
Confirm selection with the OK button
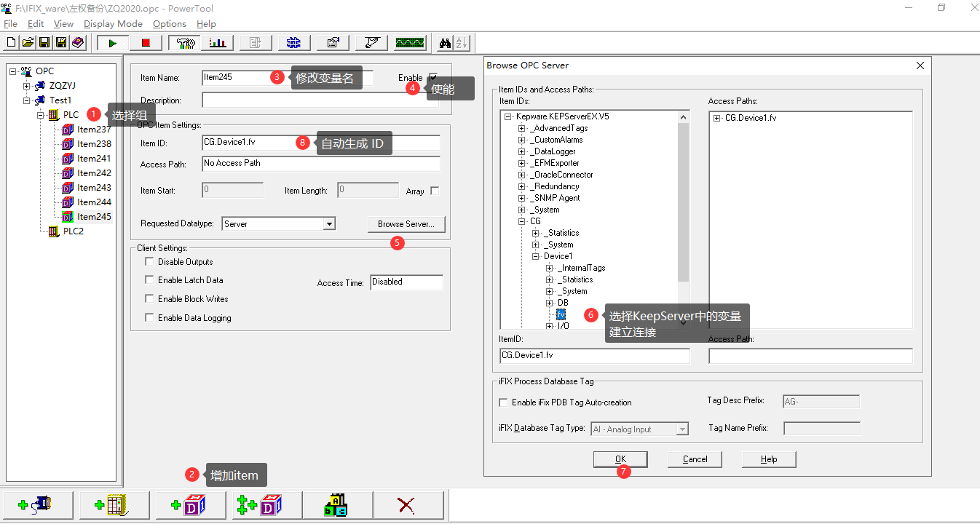(620, 458)
